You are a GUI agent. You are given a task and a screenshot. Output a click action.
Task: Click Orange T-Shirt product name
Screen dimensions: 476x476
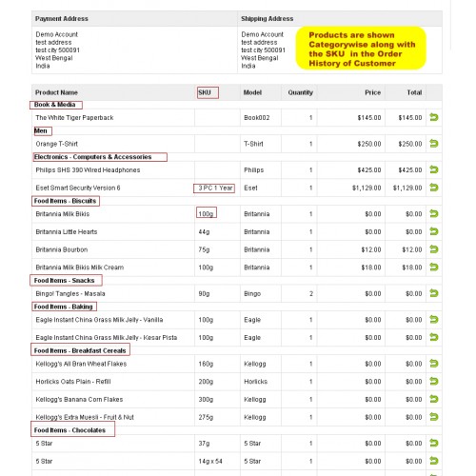57,144
